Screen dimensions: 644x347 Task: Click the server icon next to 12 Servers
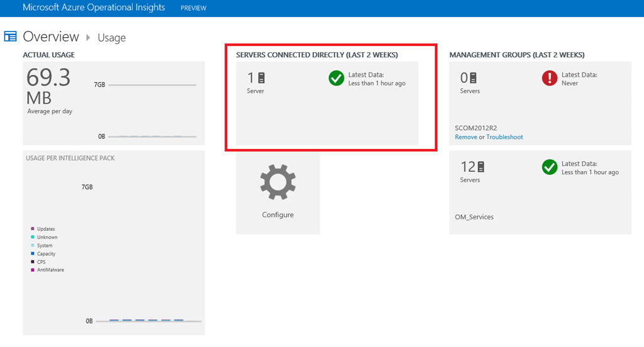tap(481, 167)
